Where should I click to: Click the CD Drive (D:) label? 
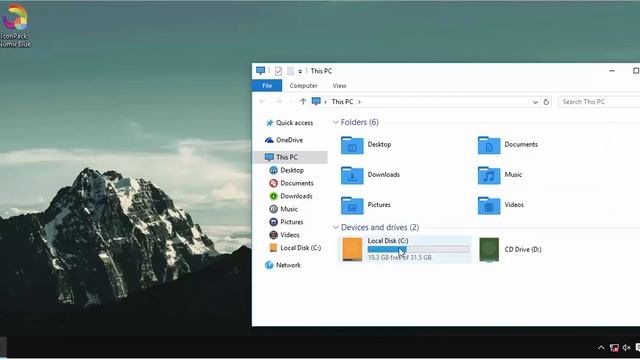523,249
